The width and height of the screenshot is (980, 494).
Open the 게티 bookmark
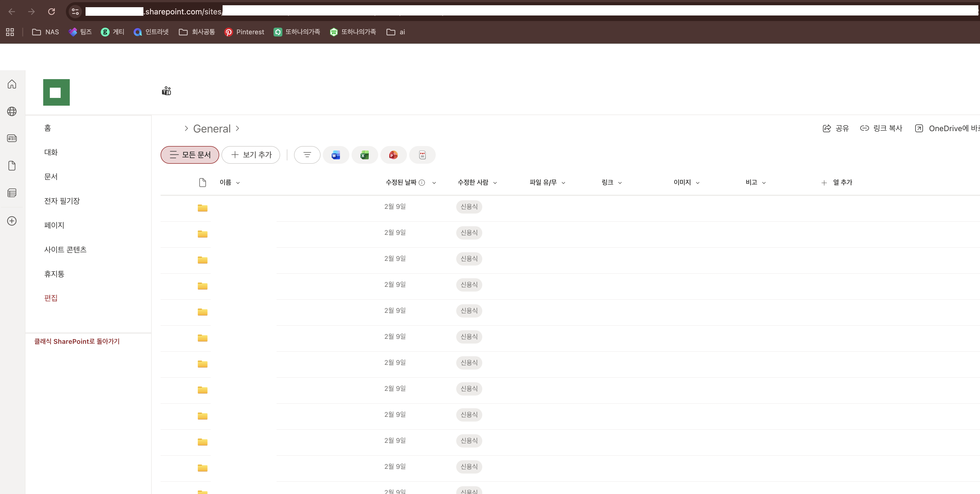113,32
